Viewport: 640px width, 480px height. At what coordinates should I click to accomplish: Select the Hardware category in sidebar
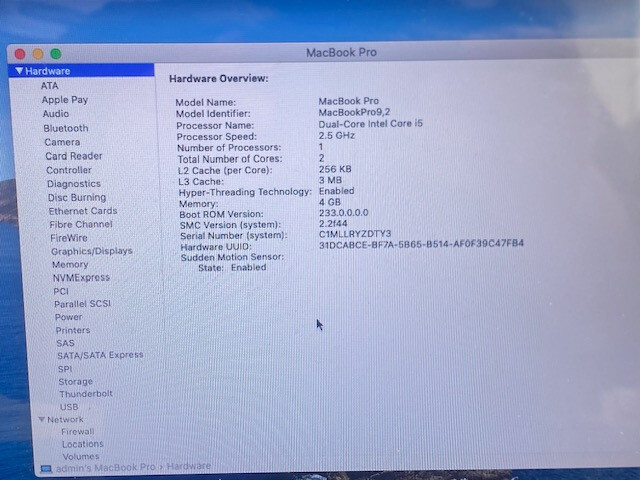point(81,71)
